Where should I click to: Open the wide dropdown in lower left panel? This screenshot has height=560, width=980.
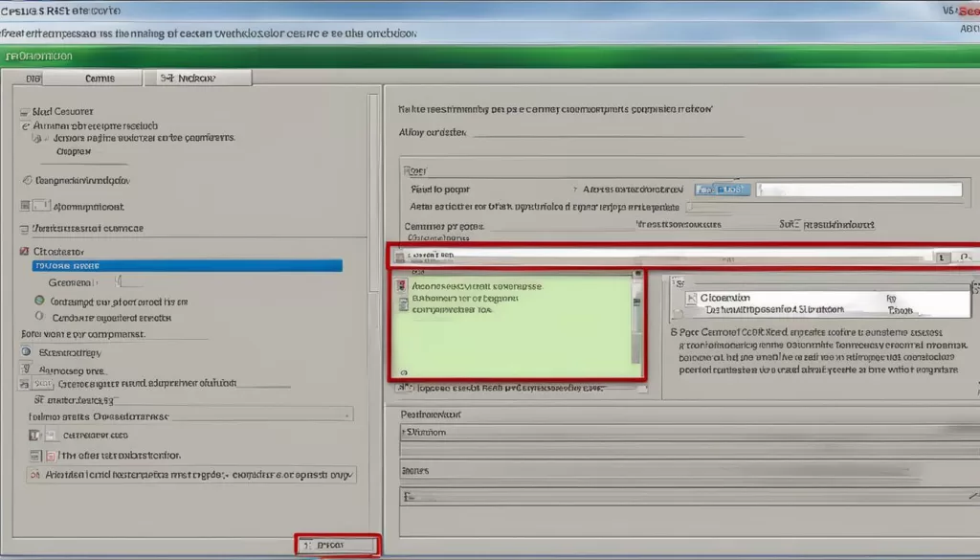pyautogui.click(x=189, y=415)
